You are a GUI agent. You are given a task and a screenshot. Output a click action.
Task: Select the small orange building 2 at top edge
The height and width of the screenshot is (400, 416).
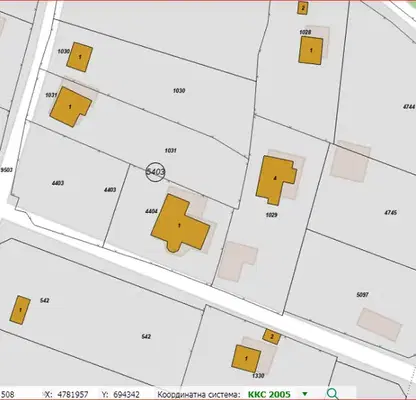coord(302,8)
